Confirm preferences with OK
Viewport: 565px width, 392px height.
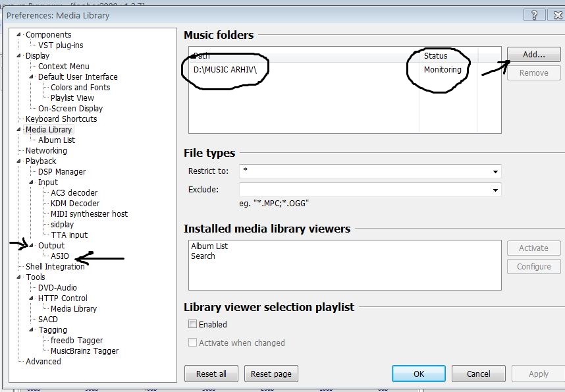(419, 374)
